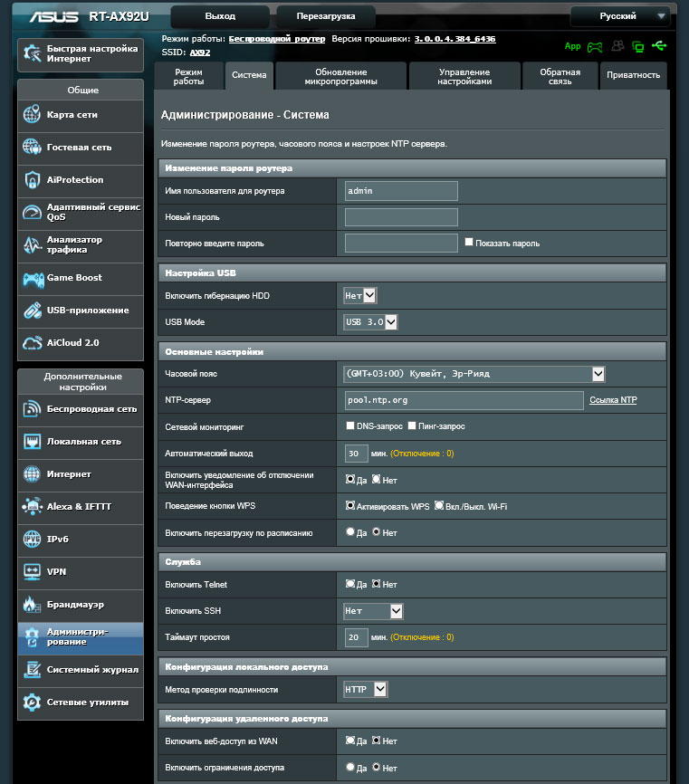Open the network map globe icon
The image size is (689, 784).
click(x=32, y=114)
